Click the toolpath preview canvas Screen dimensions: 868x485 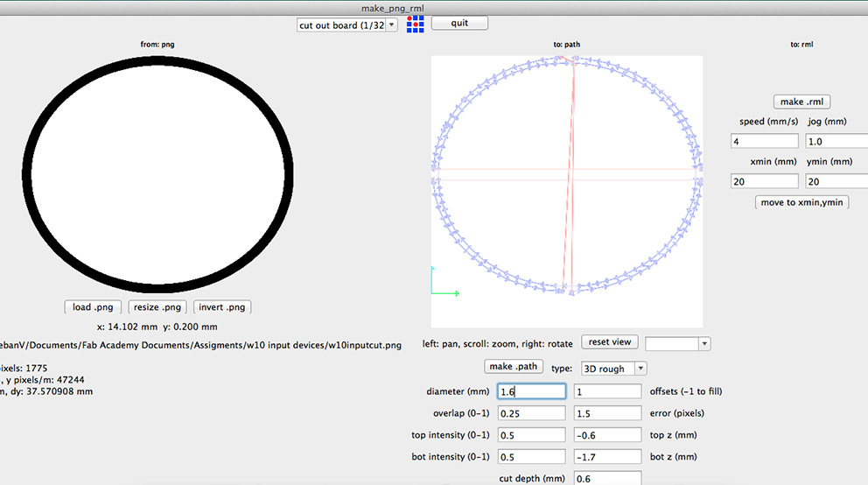[567, 192]
